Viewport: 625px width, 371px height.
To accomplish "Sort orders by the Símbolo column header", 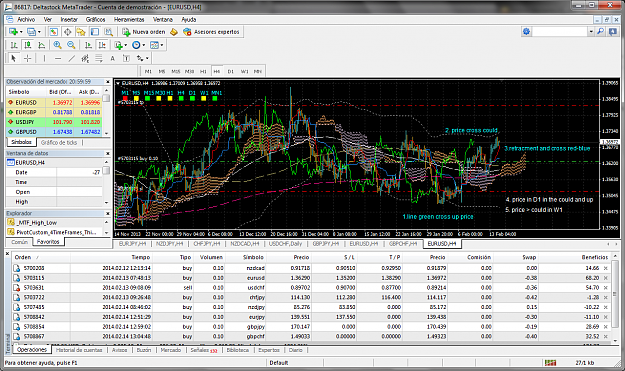I will (254, 257).
